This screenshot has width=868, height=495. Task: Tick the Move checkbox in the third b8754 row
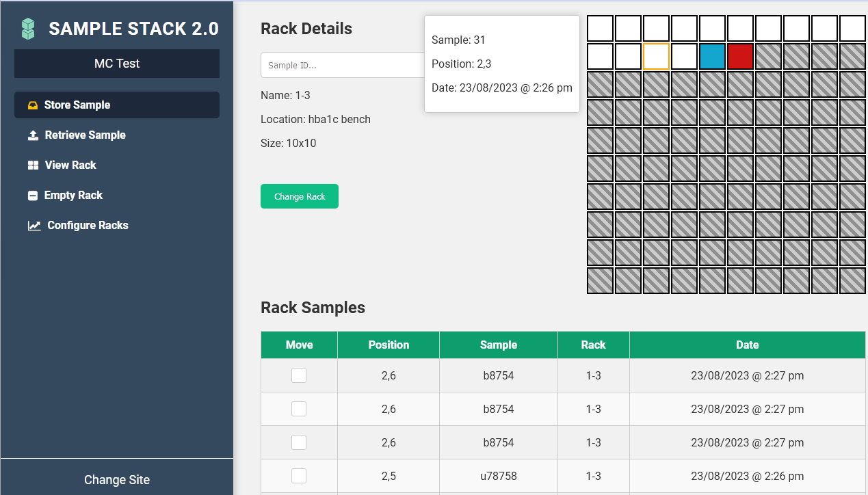click(x=299, y=442)
